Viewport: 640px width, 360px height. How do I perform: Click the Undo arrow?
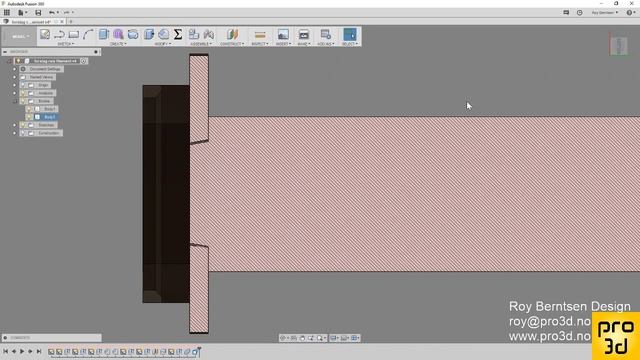tap(53, 13)
